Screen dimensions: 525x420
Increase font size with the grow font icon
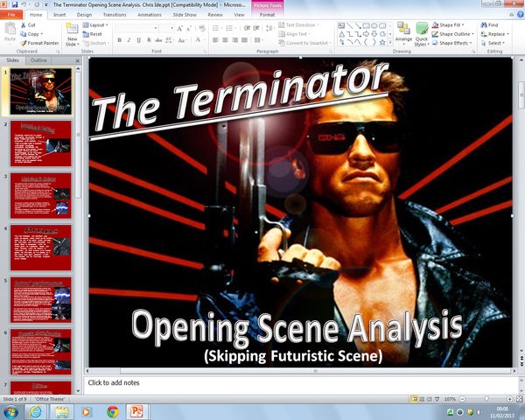179,29
